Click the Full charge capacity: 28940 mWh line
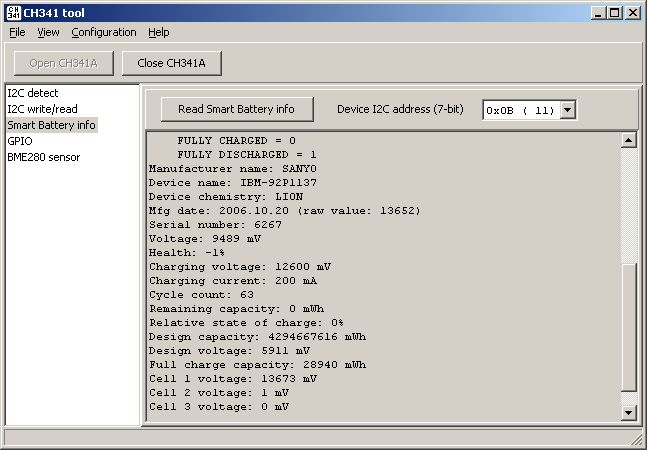This screenshot has height=450, width=647. (x=257, y=365)
